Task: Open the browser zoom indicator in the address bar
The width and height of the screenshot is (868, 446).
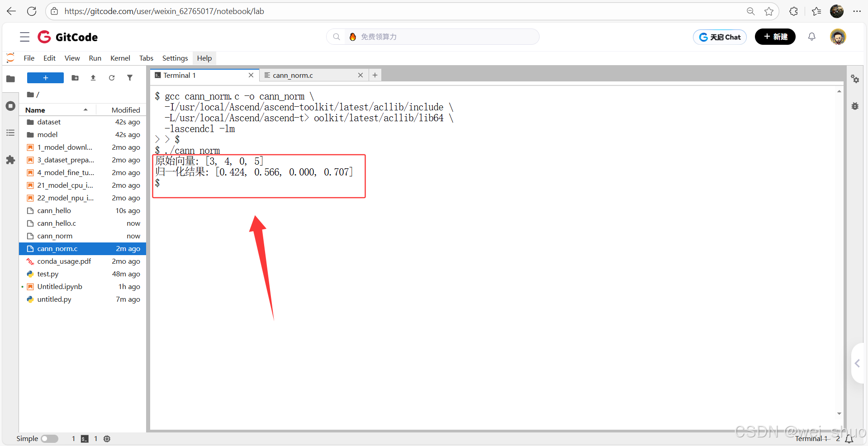Action: coord(751,11)
